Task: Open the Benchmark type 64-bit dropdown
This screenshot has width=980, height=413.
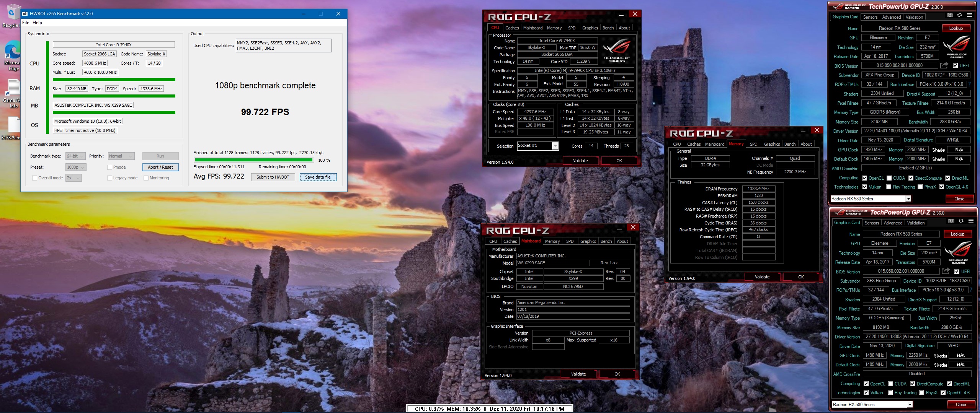Action: (x=75, y=156)
